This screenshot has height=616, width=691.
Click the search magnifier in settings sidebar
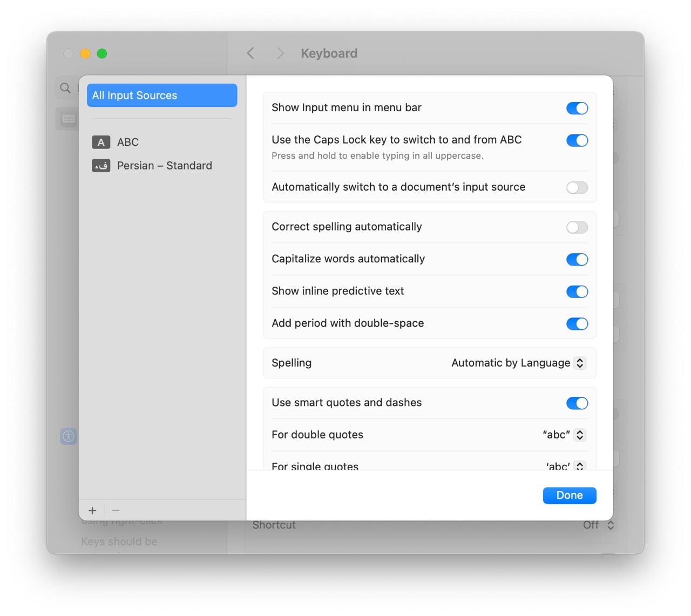(x=65, y=87)
